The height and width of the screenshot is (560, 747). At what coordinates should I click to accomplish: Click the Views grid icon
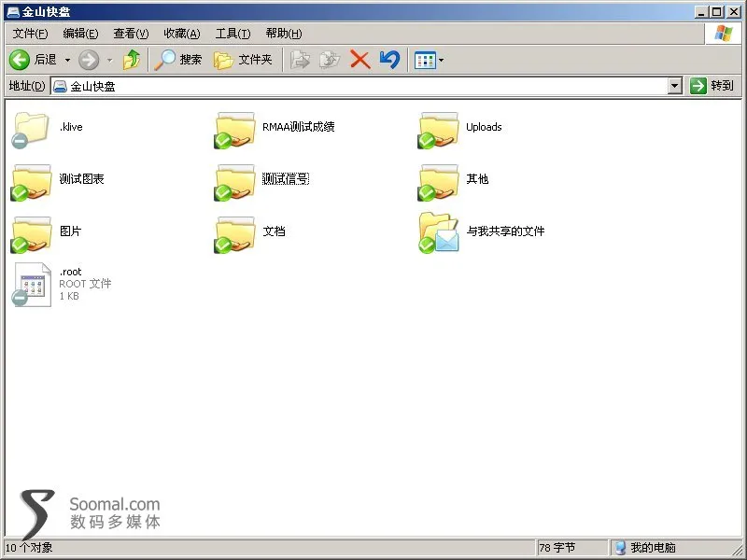click(x=425, y=61)
